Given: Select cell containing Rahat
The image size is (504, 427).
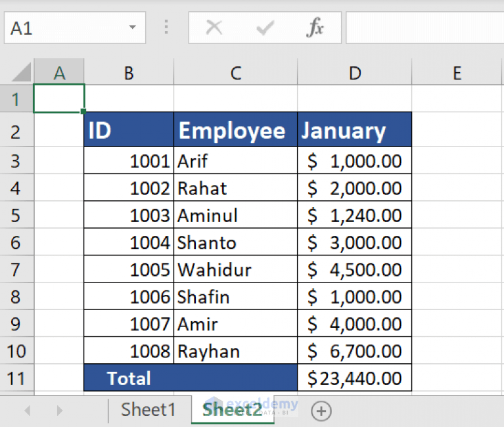Looking at the screenshot, I should (x=236, y=188).
